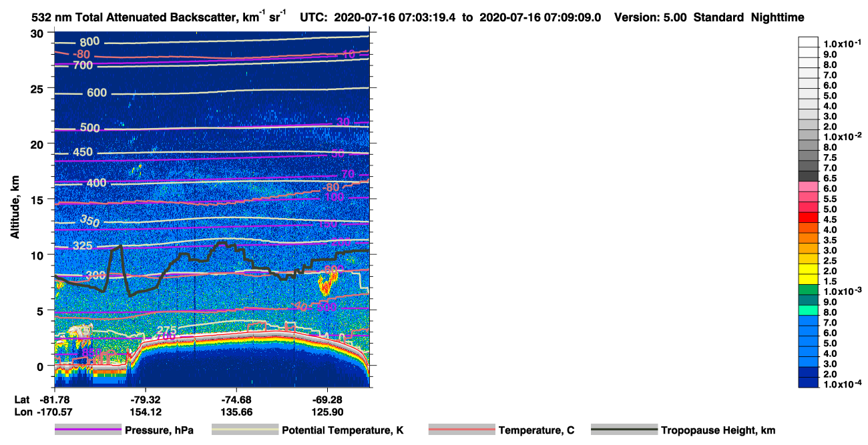Click the 10 km altitude tick label

tap(39, 255)
